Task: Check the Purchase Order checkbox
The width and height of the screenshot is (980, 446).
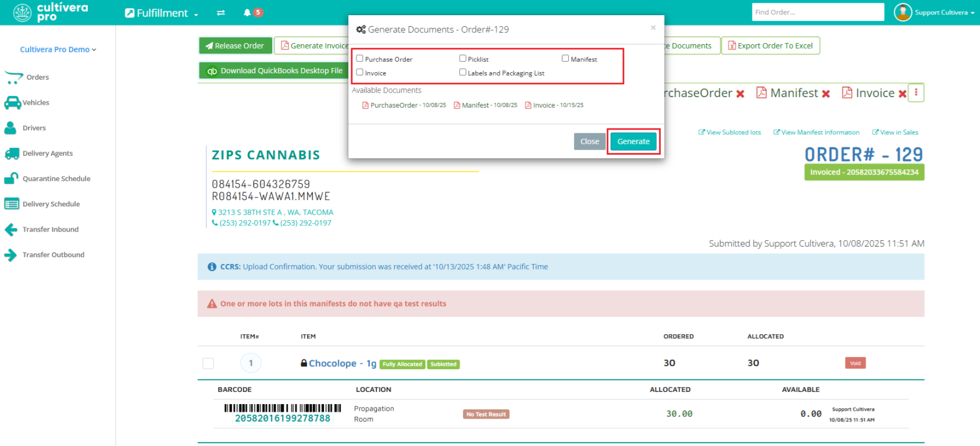Action: tap(360, 58)
